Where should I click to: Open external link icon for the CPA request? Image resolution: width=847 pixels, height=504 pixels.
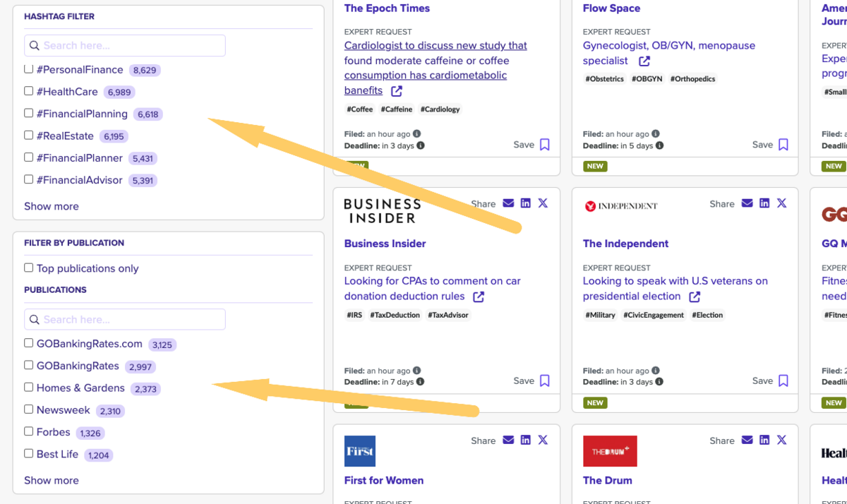479,297
